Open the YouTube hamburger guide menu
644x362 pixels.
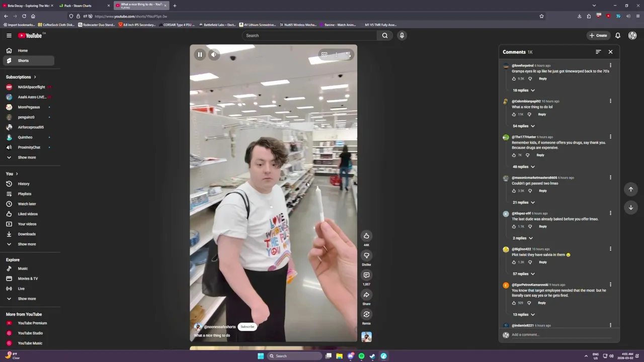click(9, 35)
